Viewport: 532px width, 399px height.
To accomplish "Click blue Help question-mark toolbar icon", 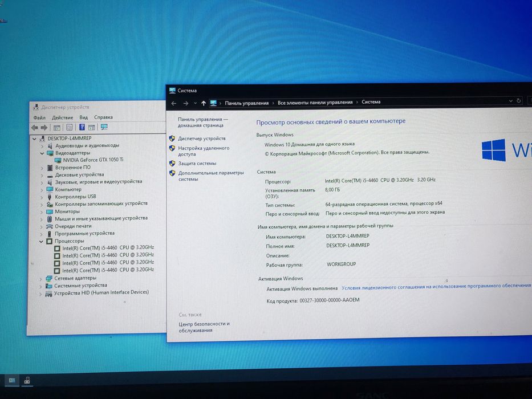I will [82, 127].
